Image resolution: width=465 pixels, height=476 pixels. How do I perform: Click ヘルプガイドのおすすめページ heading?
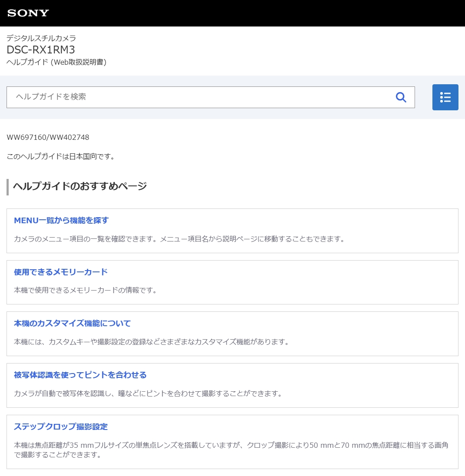click(x=80, y=186)
